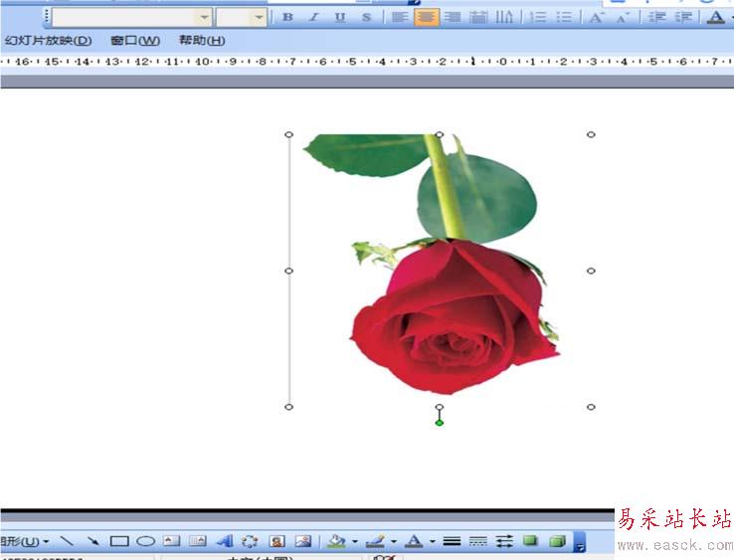This screenshot has height=560, width=734.
Task: Insert a picture from file
Action: click(303, 542)
